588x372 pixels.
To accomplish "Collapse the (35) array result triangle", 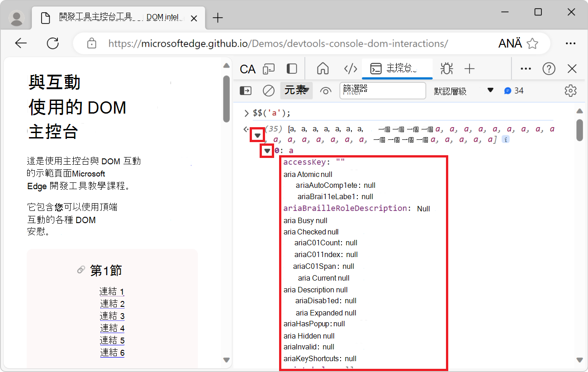I will click(x=257, y=135).
